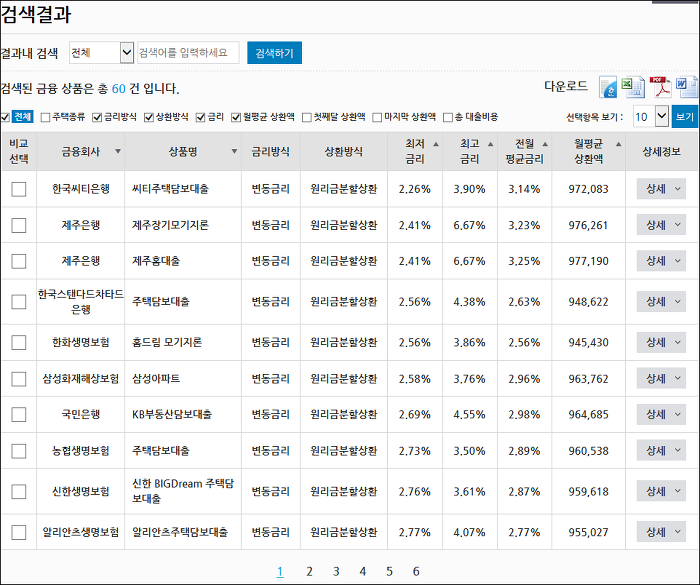Select compare checkbox for 국민은행 row

tap(19, 414)
